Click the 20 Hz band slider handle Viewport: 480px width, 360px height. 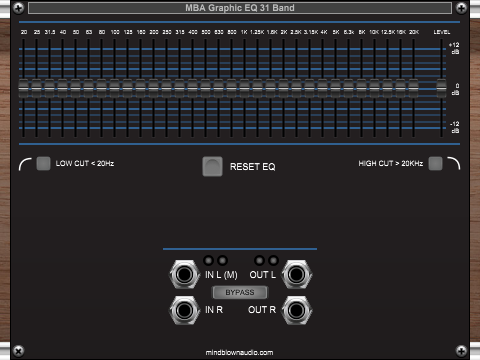(x=23, y=88)
